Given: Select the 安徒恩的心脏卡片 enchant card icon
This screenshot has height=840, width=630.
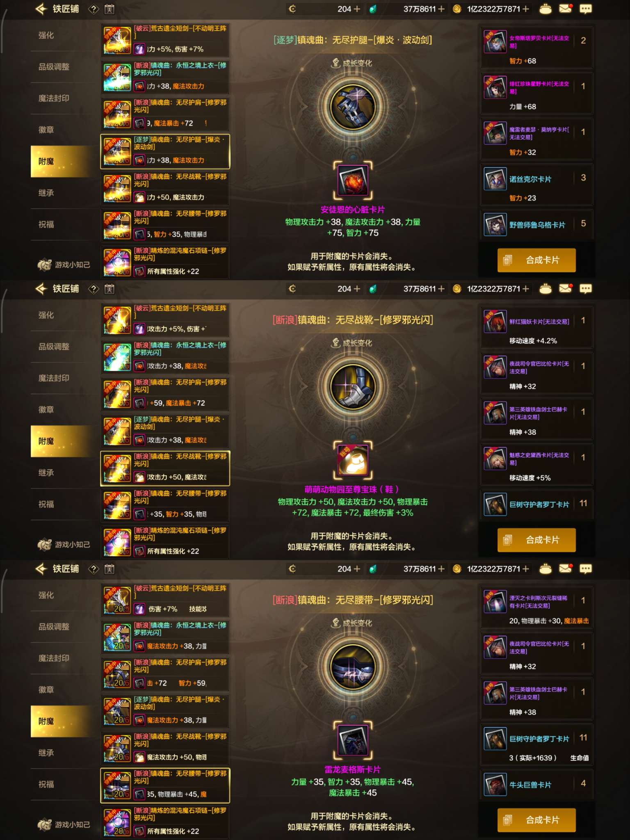Looking at the screenshot, I should 353,180.
